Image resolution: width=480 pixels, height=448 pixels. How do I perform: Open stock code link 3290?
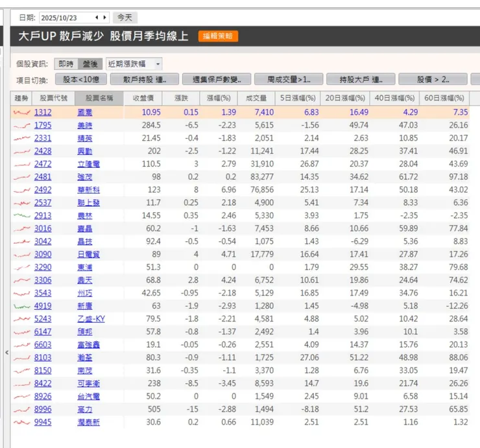[x=43, y=267]
